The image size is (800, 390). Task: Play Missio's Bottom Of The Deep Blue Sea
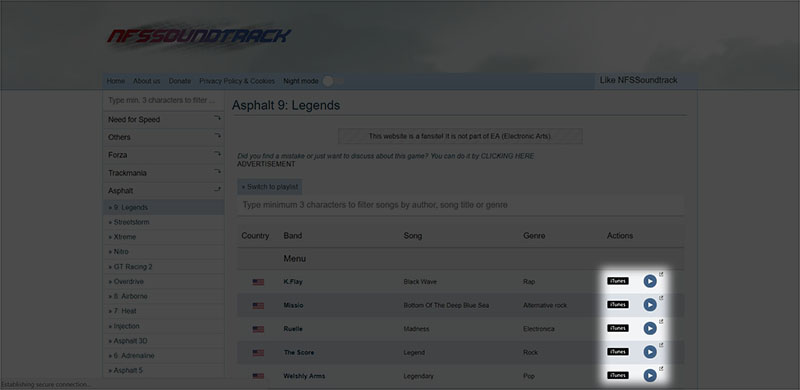click(649, 305)
